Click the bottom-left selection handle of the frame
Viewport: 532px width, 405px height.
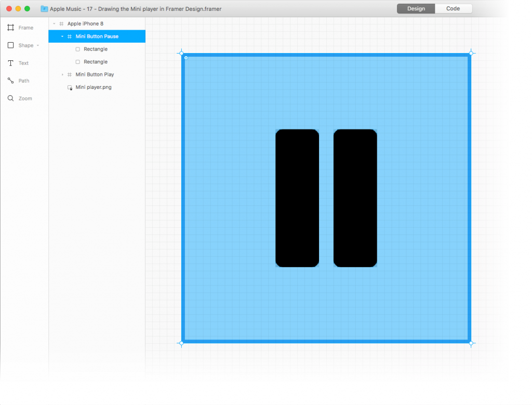[181, 343]
